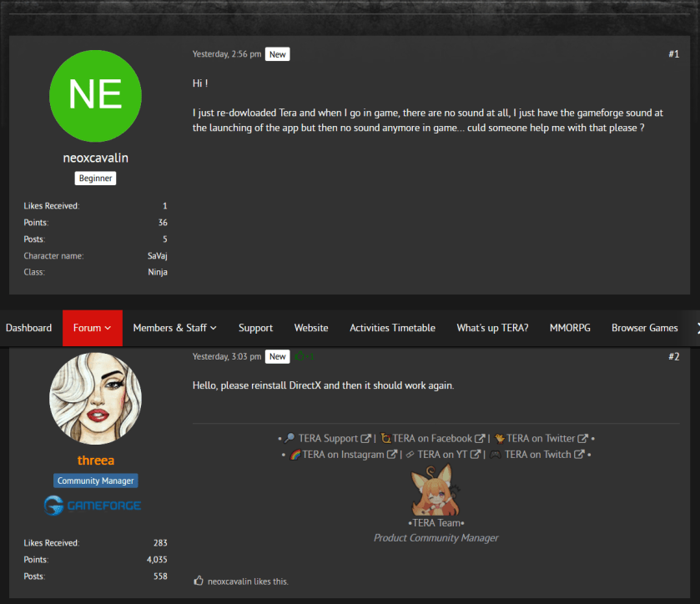Viewport: 700px width, 604px height.
Task: Expand the Forum dropdown menu
Action: click(92, 328)
